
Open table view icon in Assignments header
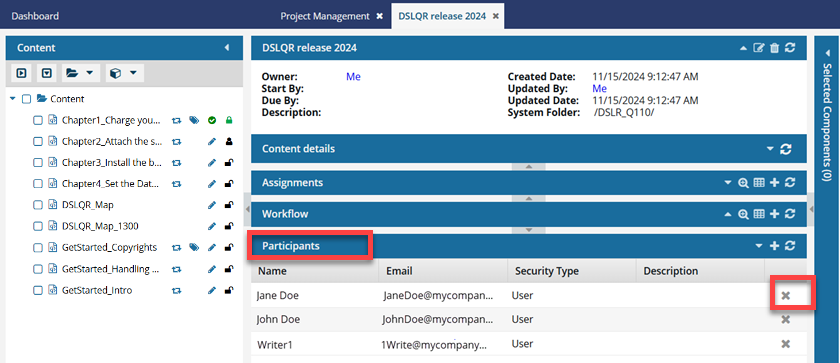759,183
